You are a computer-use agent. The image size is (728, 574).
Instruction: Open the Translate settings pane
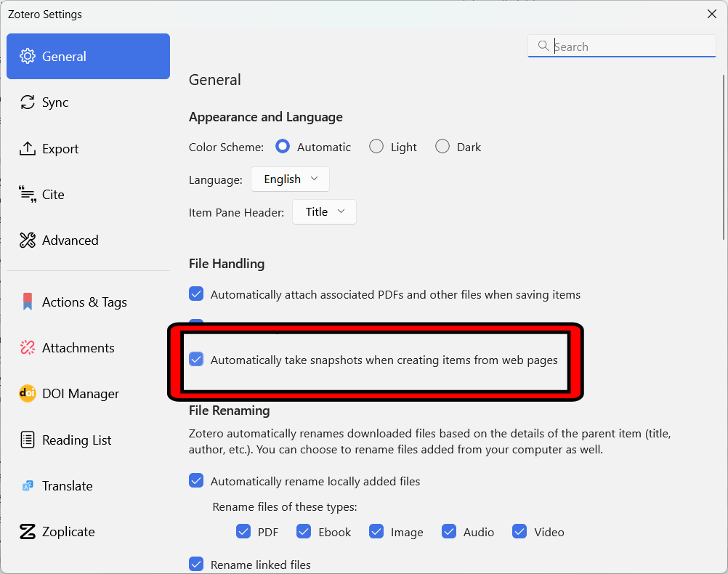pyautogui.click(x=67, y=486)
